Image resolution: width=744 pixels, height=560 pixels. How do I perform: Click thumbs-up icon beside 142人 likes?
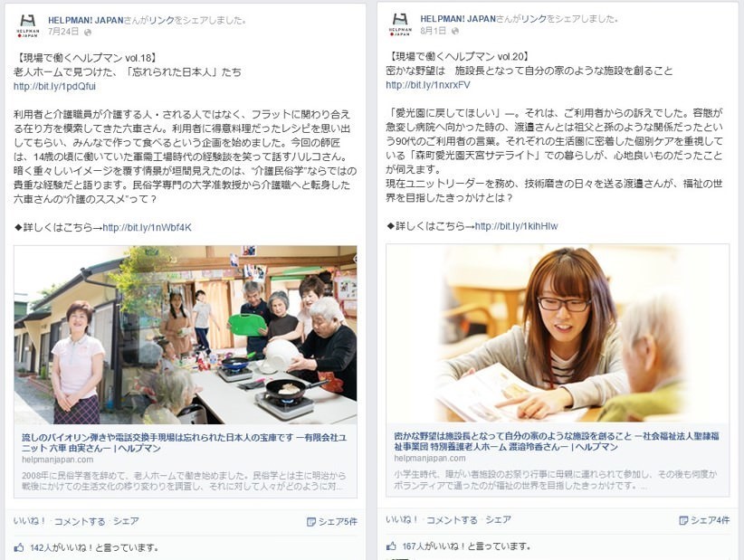pyautogui.click(x=19, y=547)
